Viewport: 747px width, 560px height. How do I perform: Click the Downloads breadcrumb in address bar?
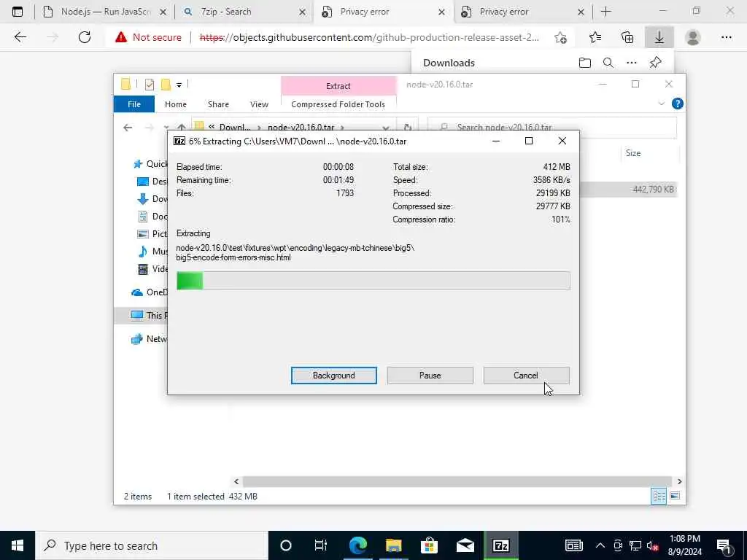pyautogui.click(x=234, y=127)
